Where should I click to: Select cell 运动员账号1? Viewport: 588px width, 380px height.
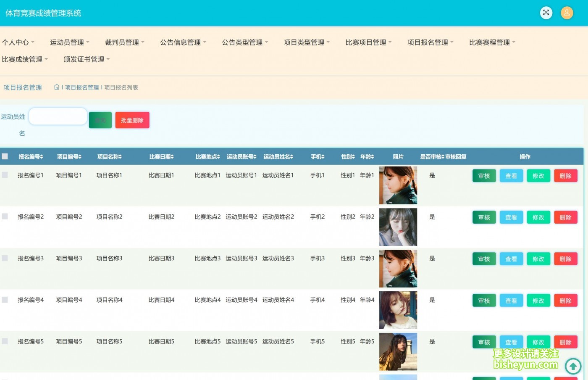241,175
